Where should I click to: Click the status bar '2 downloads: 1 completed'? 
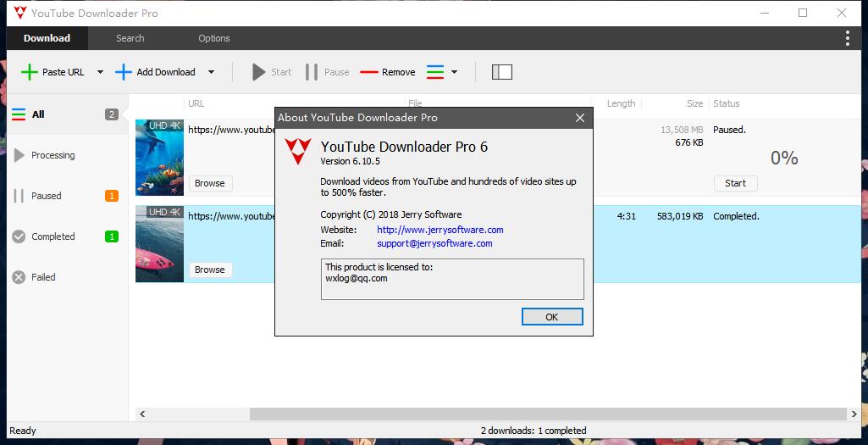point(534,431)
